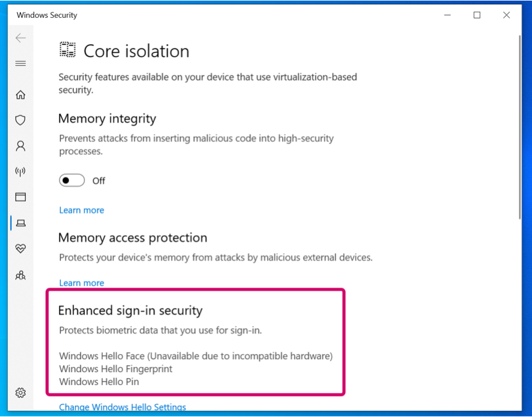The image size is (532, 417).
Task: Open Memory integrity Learn more link
Action: [x=81, y=210]
